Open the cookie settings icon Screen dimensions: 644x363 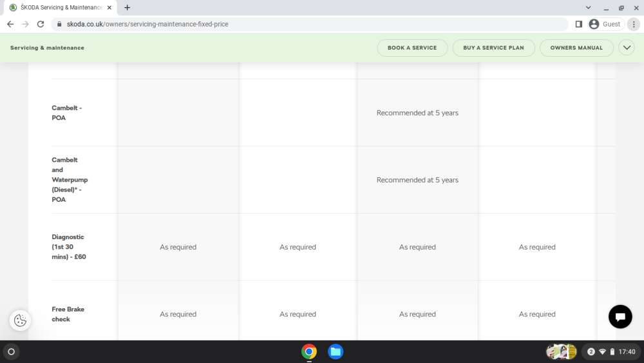click(20, 320)
